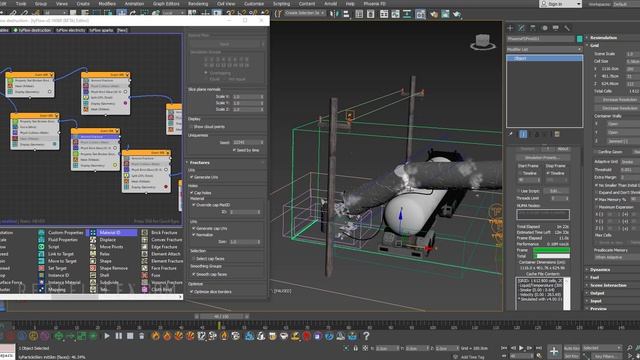Choose the Move to Target operator
This screenshot has height=360, width=640.
coord(62,261)
